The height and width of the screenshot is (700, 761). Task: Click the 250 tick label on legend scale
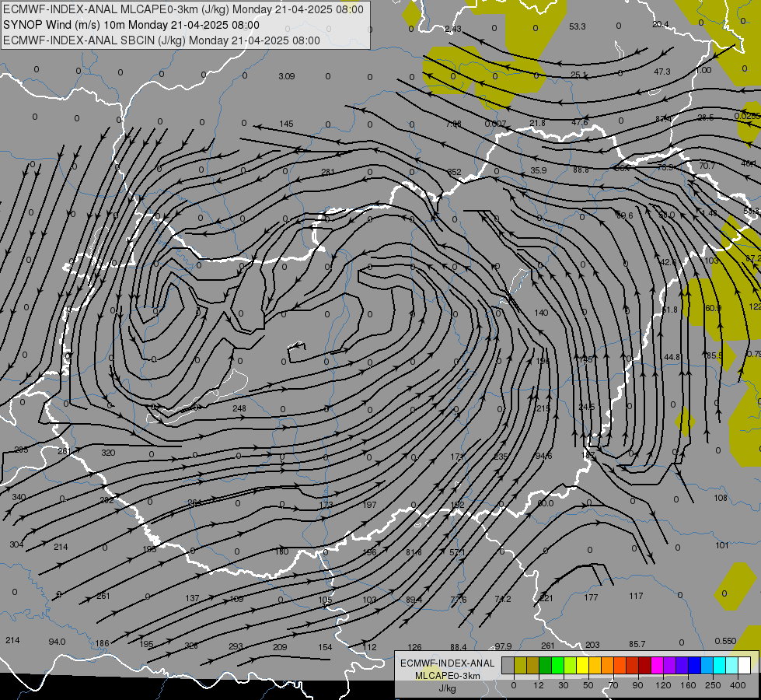713,685
